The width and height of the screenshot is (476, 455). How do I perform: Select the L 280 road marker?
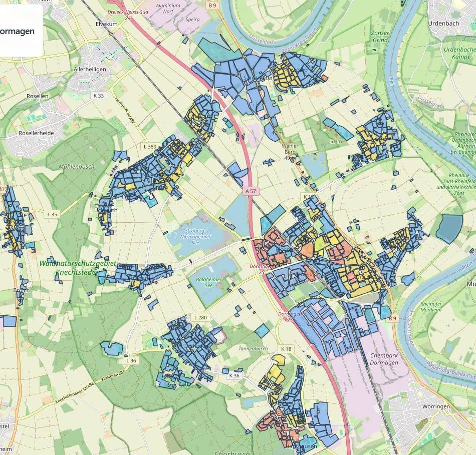(x=200, y=317)
